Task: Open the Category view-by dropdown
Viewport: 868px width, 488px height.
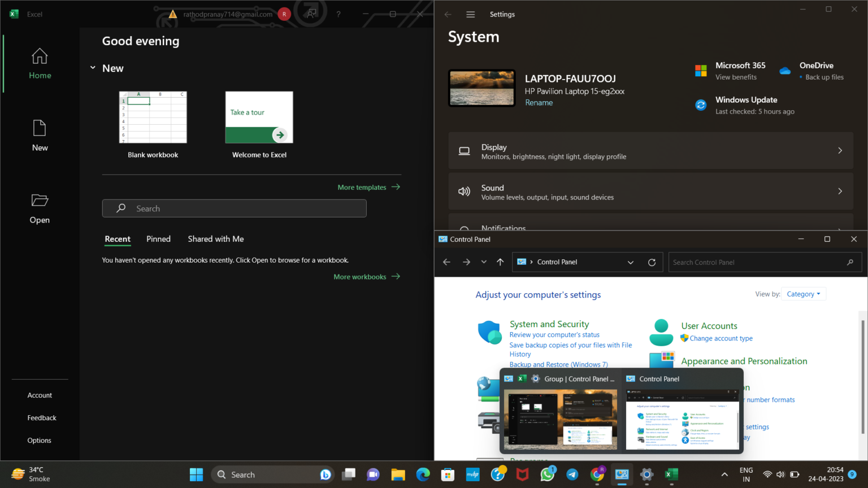Action: [804, 294]
